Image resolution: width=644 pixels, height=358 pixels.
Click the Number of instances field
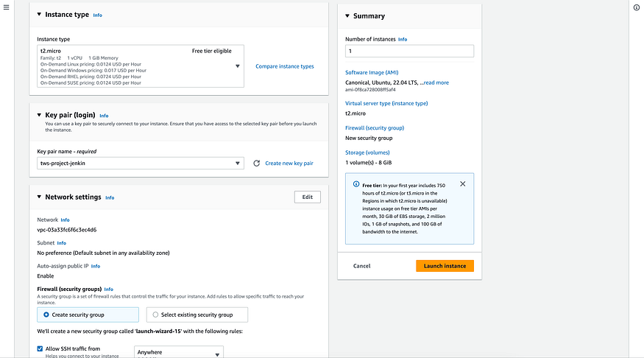pyautogui.click(x=409, y=52)
